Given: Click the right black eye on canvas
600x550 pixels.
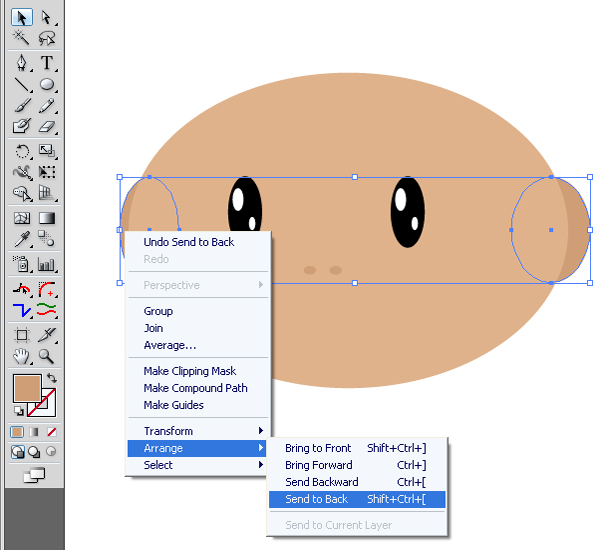Looking at the screenshot, I should pos(408,212).
